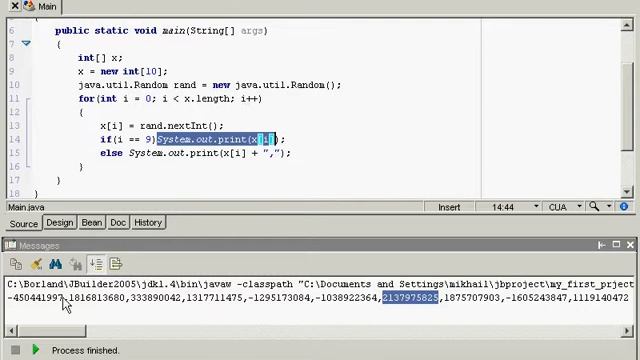Click the magnifier search icon in status bar
The height and width of the screenshot is (360, 640).
[x=594, y=207]
